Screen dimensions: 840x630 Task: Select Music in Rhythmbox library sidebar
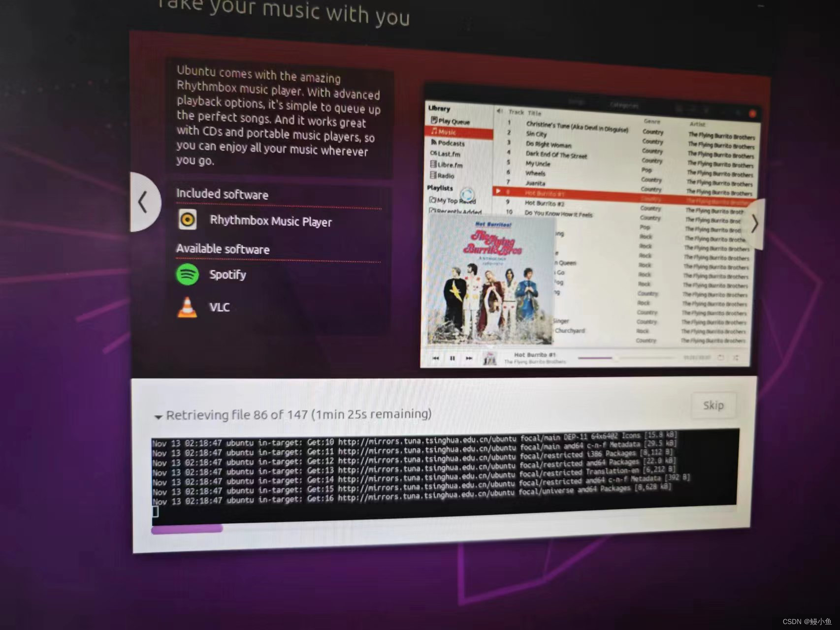(458, 132)
